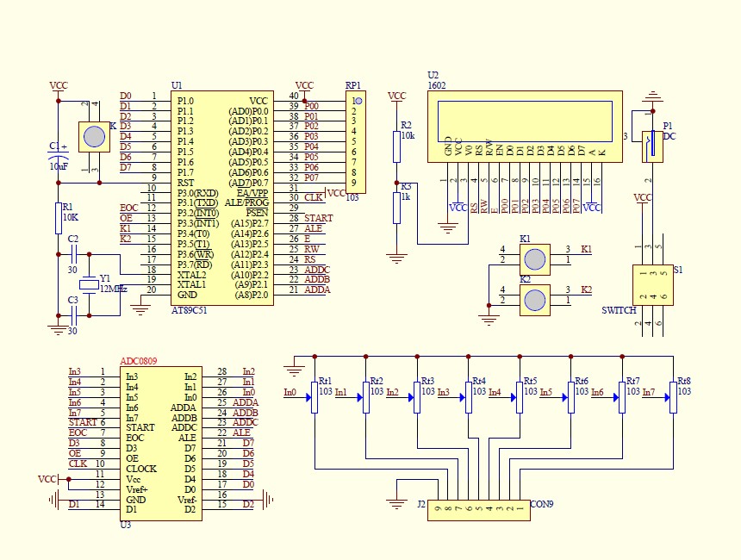Select resistor R1 10K symbol
The height and width of the screenshot is (560, 741).
[x=59, y=218]
